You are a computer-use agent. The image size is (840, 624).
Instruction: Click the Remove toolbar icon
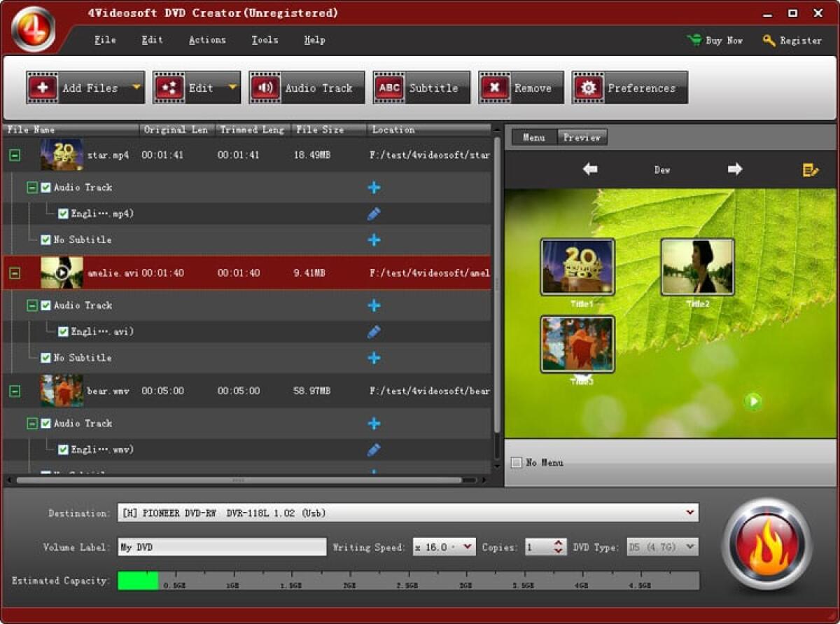[x=521, y=87]
